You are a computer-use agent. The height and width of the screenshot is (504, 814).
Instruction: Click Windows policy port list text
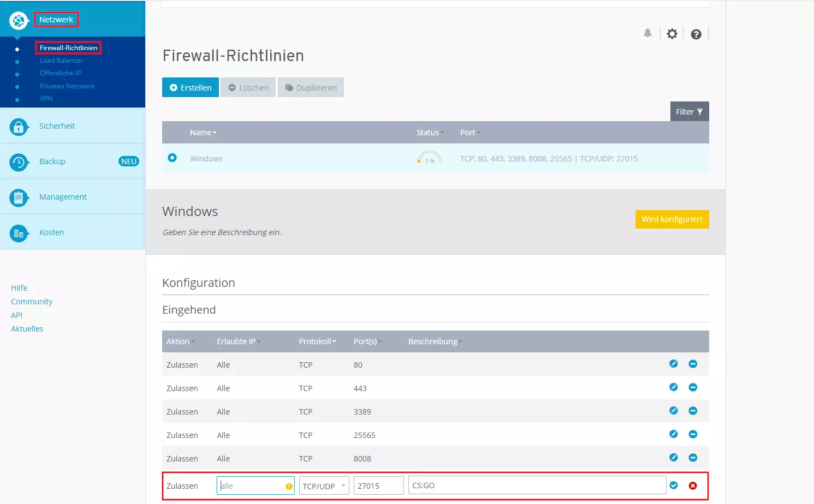point(549,159)
